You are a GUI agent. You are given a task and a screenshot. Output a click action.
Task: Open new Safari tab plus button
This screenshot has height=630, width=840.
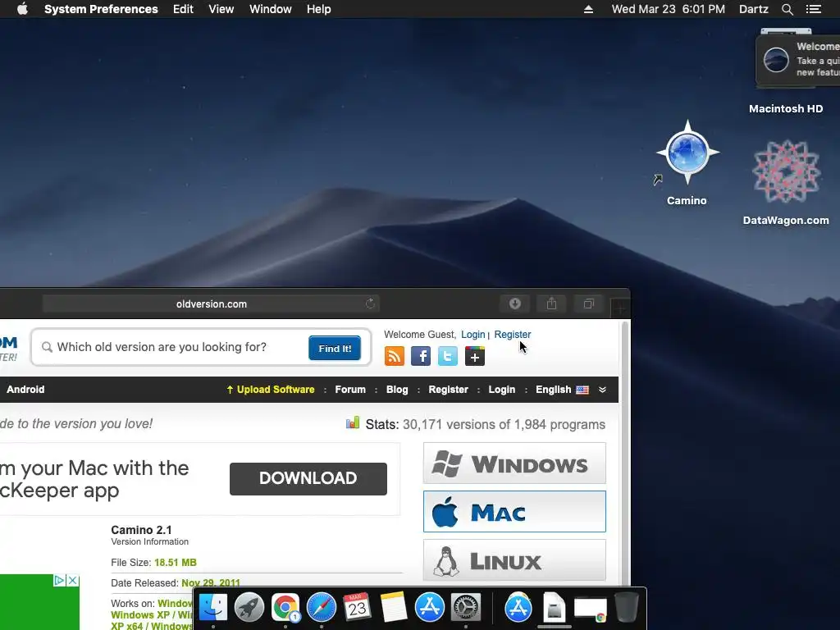click(620, 308)
